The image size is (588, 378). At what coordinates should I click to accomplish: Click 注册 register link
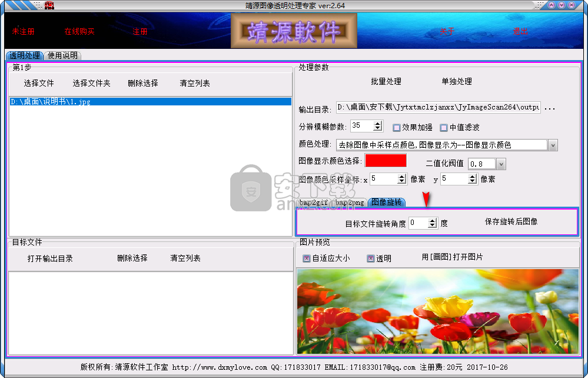click(x=140, y=32)
